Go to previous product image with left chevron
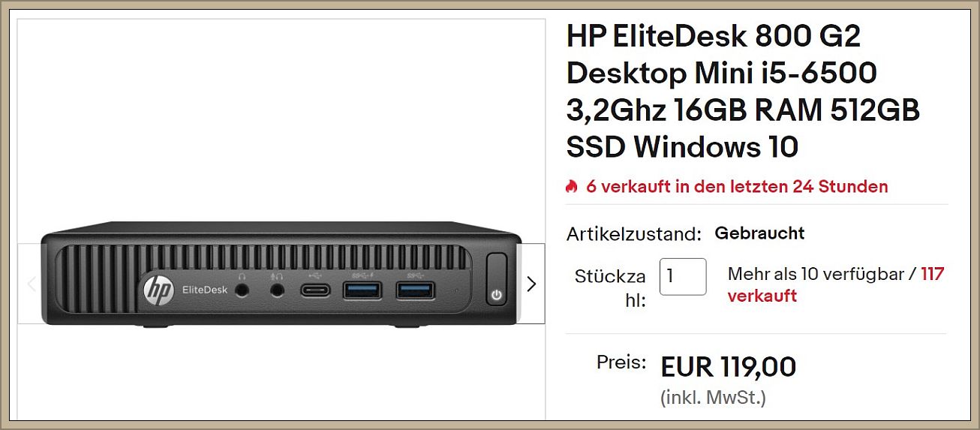Image resolution: width=980 pixels, height=430 pixels. pyautogui.click(x=32, y=284)
